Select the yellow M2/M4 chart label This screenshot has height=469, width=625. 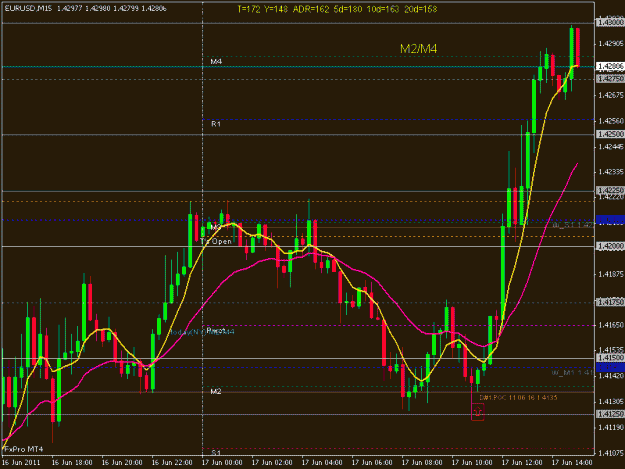click(419, 49)
